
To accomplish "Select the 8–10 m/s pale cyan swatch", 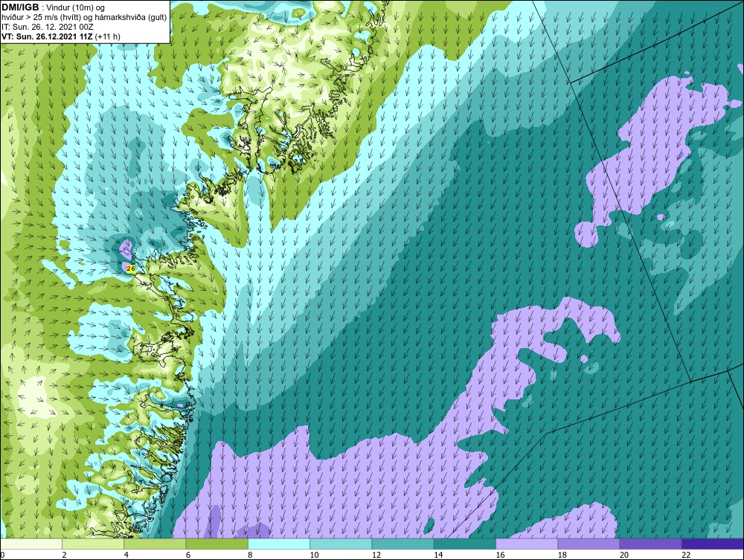I will coord(279,544).
